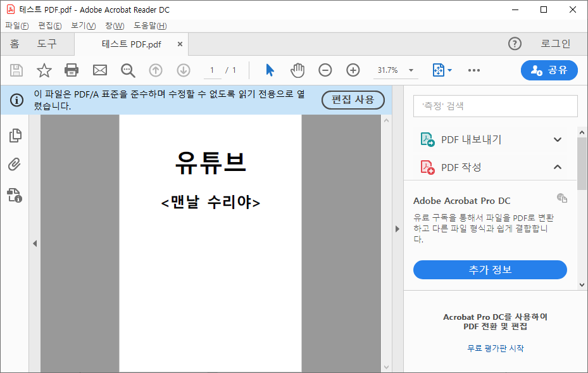Click the <맨날 수리야> subtitle text
The width and height of the screenshot is (588, 373).
click(210, 203)
